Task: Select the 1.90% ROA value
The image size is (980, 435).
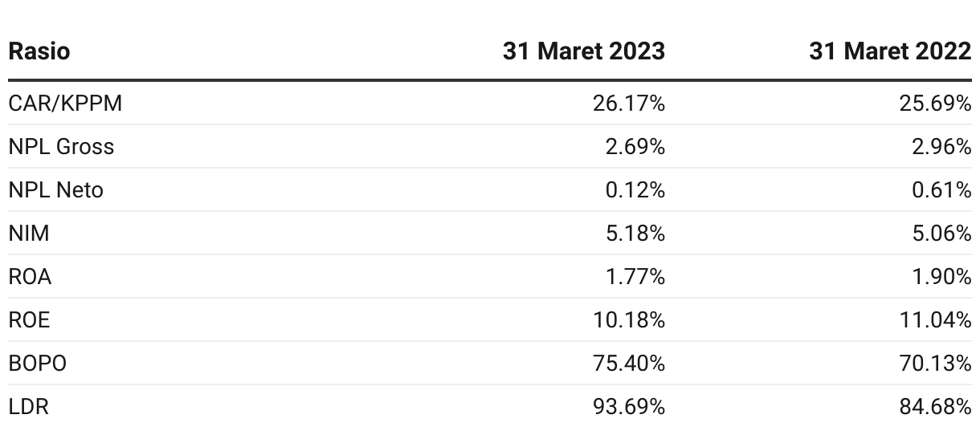Action: tap(941, 277)
